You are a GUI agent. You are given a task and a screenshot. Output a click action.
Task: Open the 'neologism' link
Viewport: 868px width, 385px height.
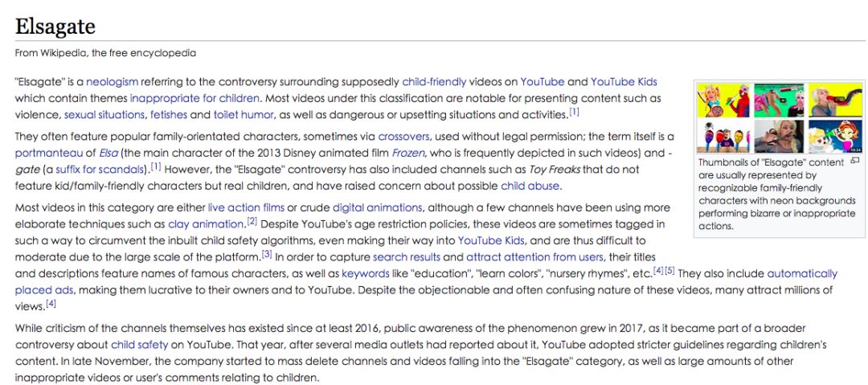[x=113, y=82]
